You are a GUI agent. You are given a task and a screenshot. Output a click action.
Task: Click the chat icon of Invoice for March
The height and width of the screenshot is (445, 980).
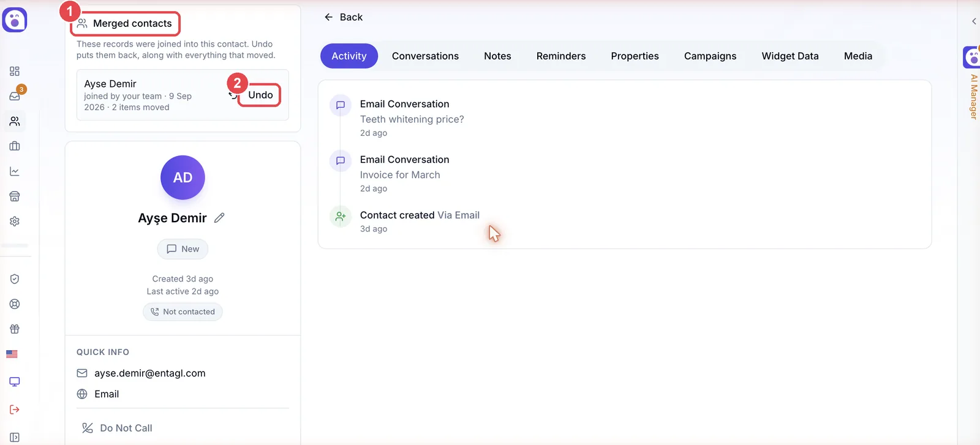(x=341, y=161)
